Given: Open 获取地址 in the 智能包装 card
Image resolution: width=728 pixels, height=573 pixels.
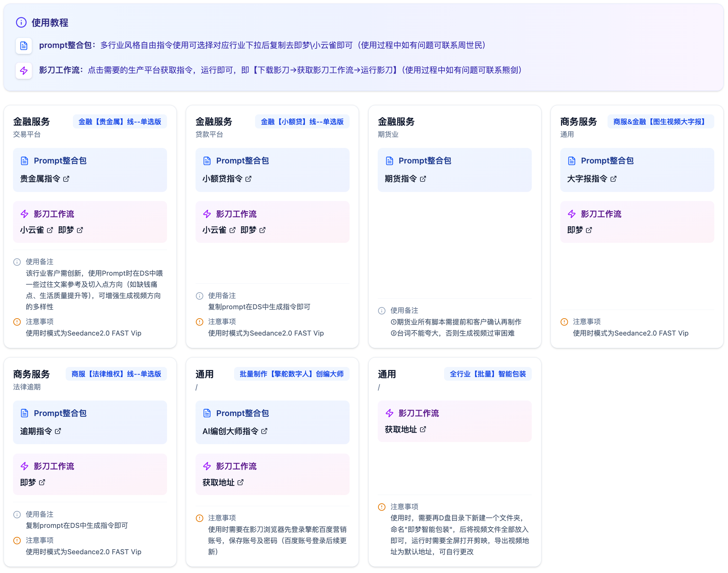Looking at the screenshot, I should pos(405,429).
